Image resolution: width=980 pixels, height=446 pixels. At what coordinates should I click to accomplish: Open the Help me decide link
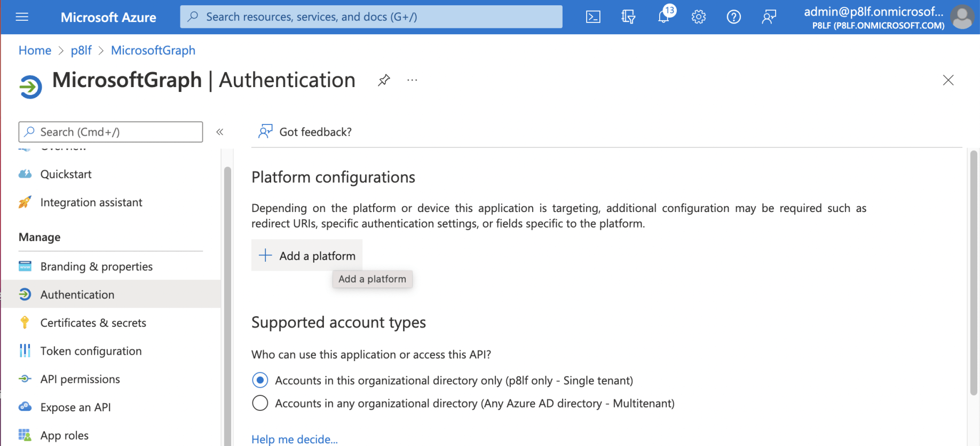click(x=294, y=439)
